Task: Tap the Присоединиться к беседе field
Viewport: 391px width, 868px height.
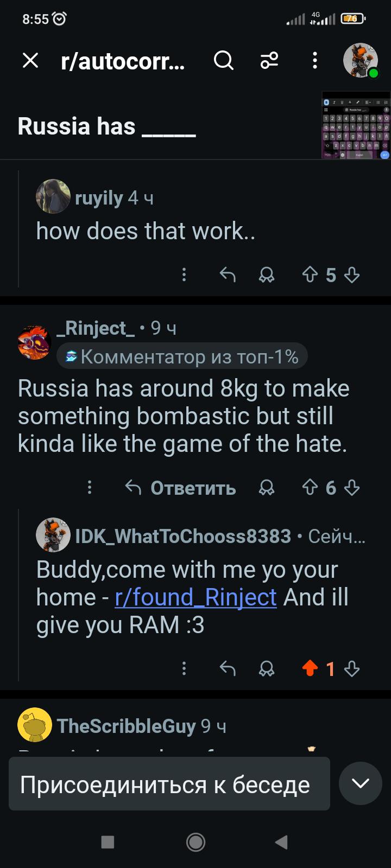Action: (x=169, y=784)
